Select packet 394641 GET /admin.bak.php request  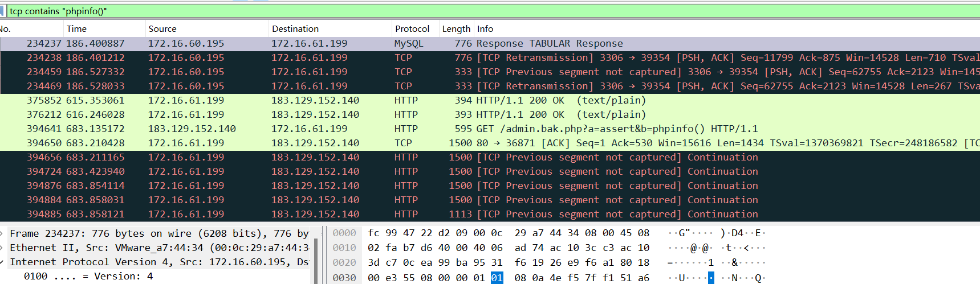click(490, 129)
